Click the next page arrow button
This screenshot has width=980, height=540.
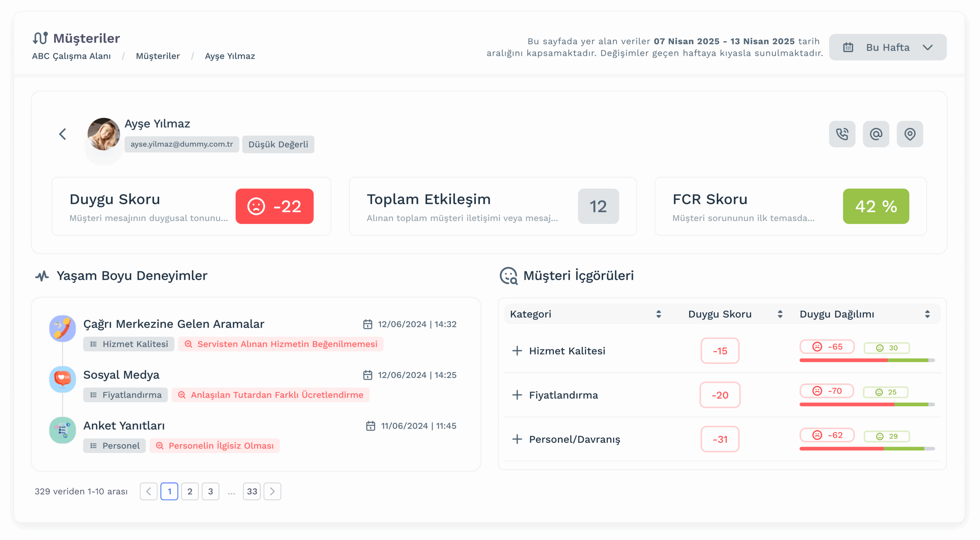272,491
